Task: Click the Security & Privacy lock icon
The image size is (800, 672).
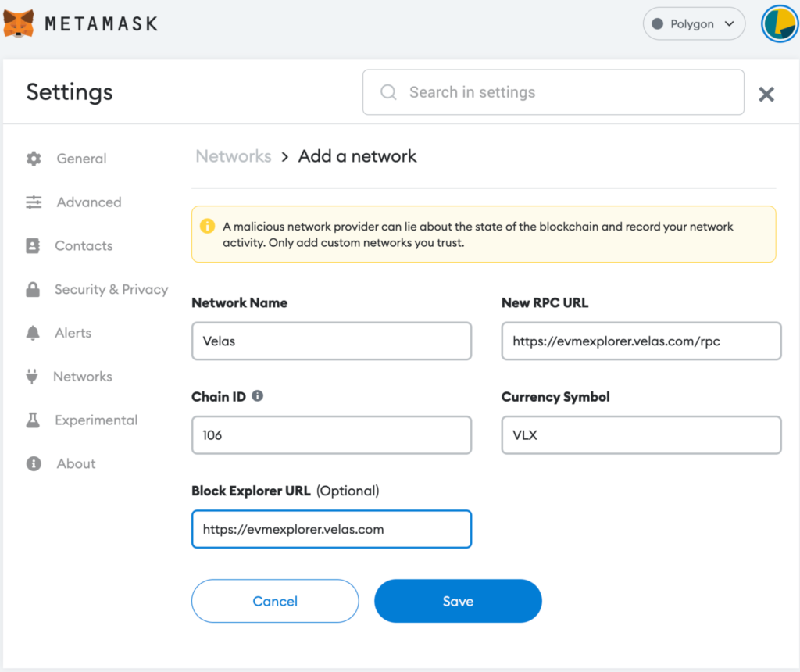Action: pyautogui.click(x=33, y=290)
